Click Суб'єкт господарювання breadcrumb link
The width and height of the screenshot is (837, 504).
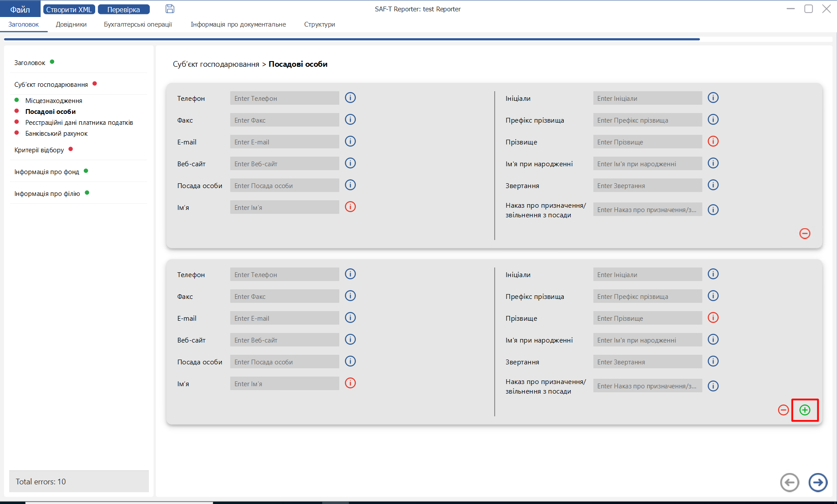(x=216, y=64)
